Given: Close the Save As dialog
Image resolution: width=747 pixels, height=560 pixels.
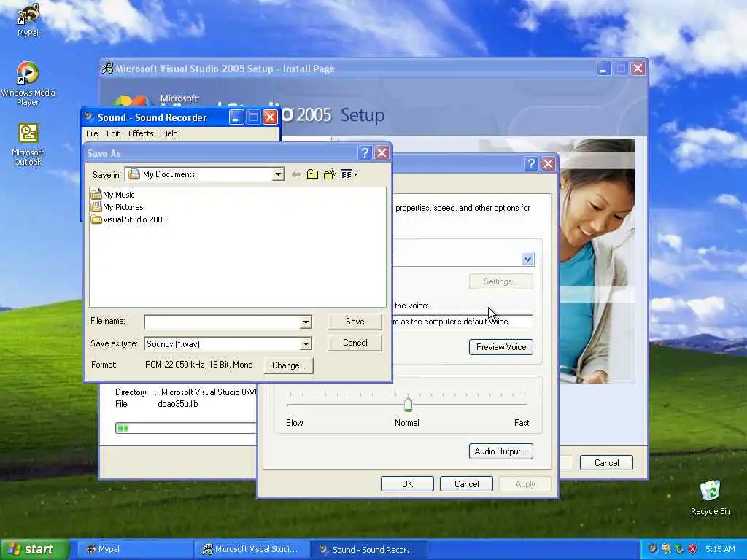Looking at the screenshot, I should 382,153.
